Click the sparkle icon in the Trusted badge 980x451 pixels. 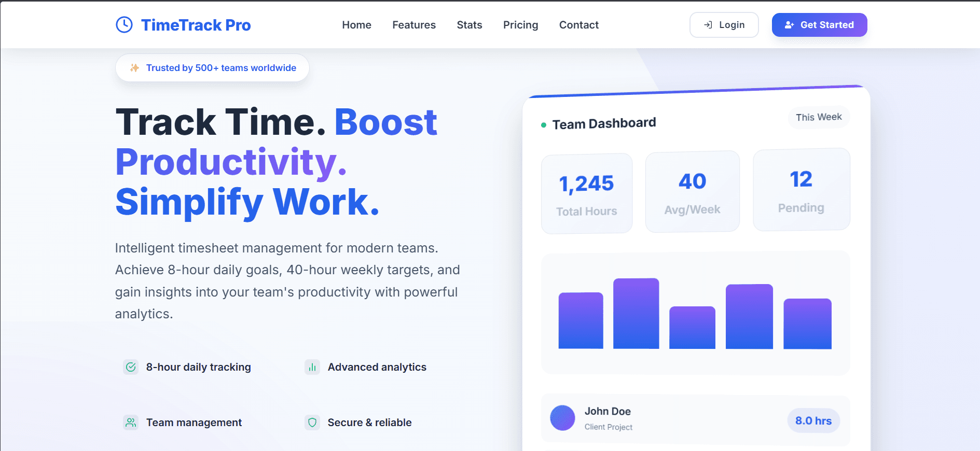point(134,68)
